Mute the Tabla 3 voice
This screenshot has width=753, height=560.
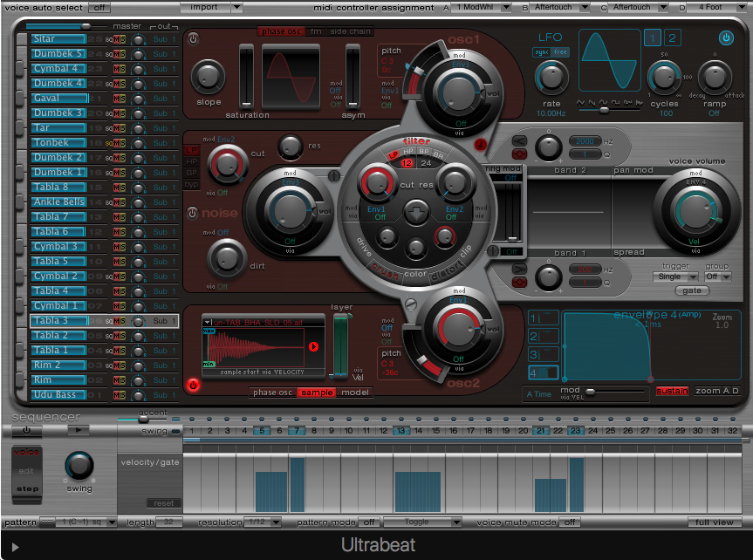(x=116, y=321)
